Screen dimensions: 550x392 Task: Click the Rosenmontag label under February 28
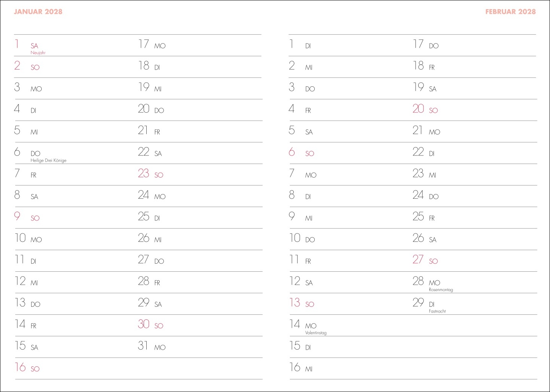[x=441, y=290]
